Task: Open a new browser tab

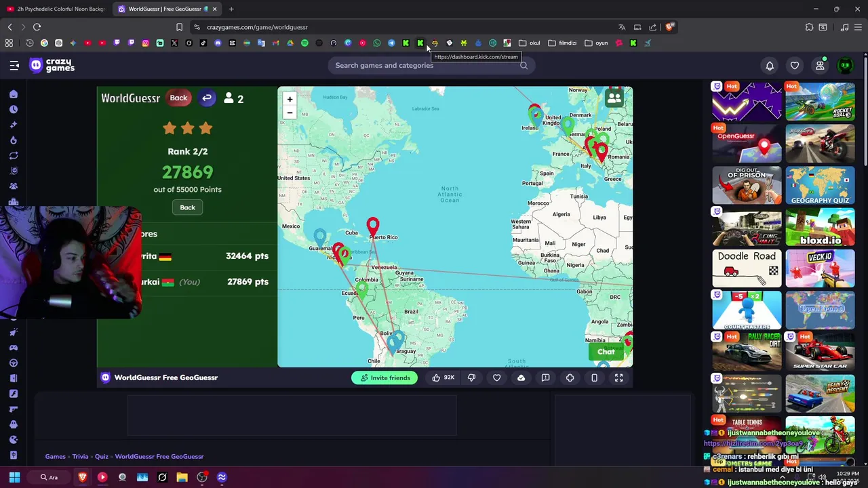Action: click(231, 9)
